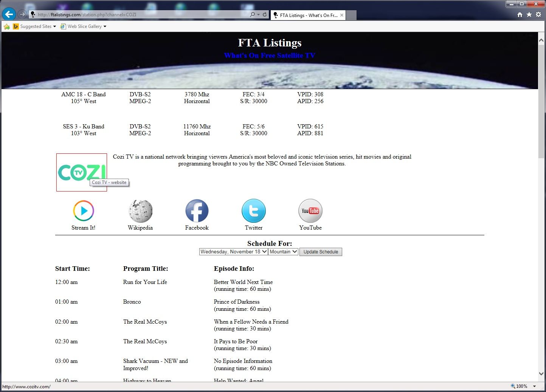Open the zoom level 100% dropdown arrow
The image size is (546, 392).
[535, 386]
